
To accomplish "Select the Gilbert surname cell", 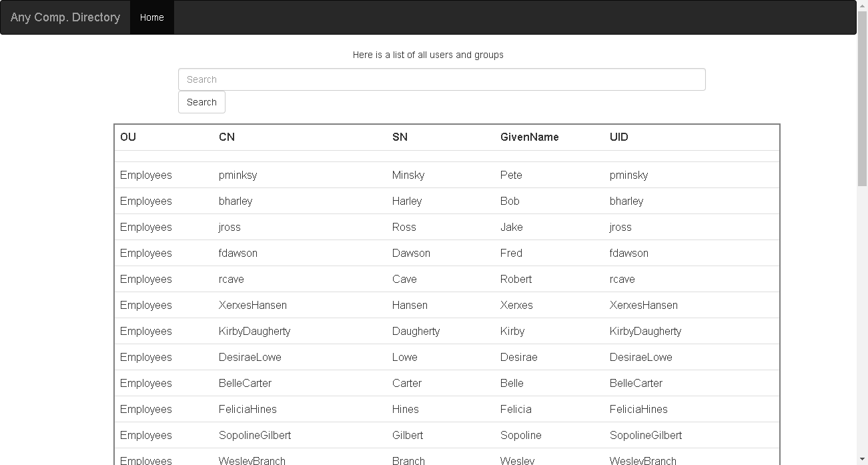I will [x=408, y=435].
